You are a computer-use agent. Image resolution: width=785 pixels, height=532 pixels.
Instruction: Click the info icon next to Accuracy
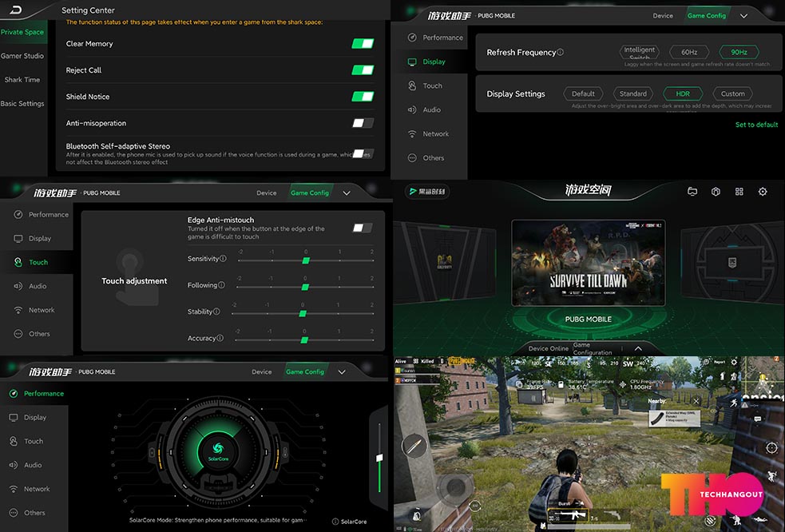[x=220, y=338]
